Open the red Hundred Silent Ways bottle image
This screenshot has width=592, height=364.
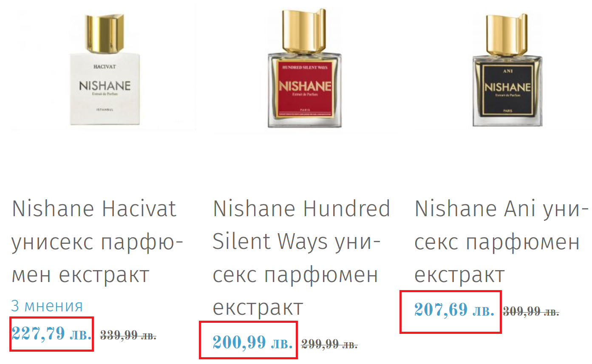(x=305, y=89)
